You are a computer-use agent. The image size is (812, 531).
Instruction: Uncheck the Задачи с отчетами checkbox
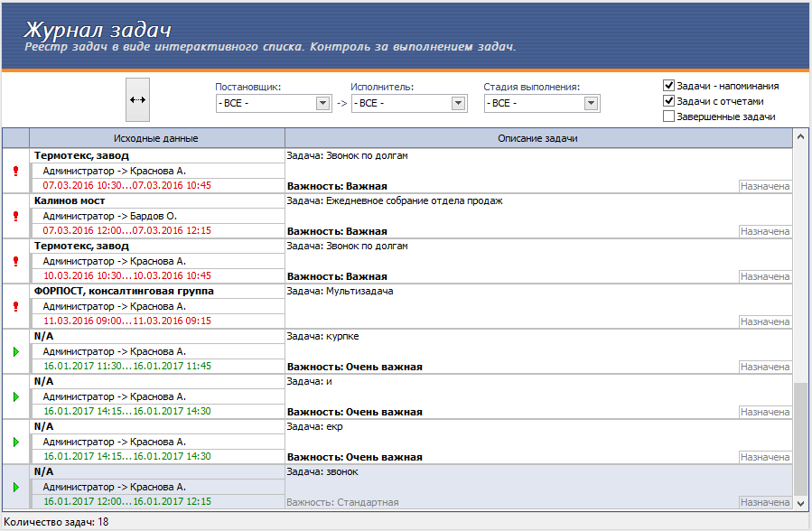point(669,101)
